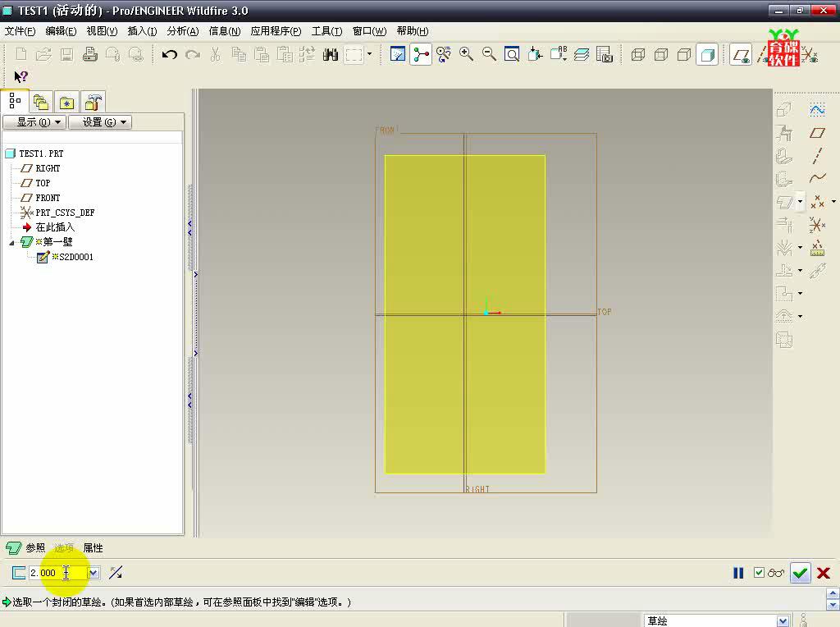Flip the material thickness direction icon

coord(116,573)
